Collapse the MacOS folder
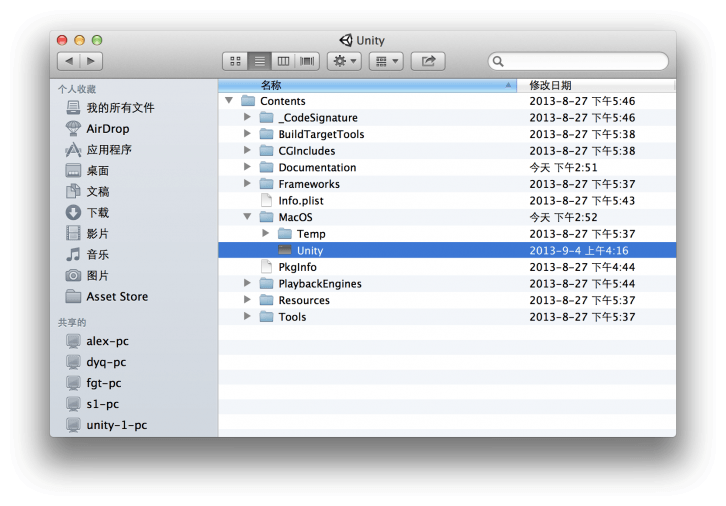 point(248,217)
